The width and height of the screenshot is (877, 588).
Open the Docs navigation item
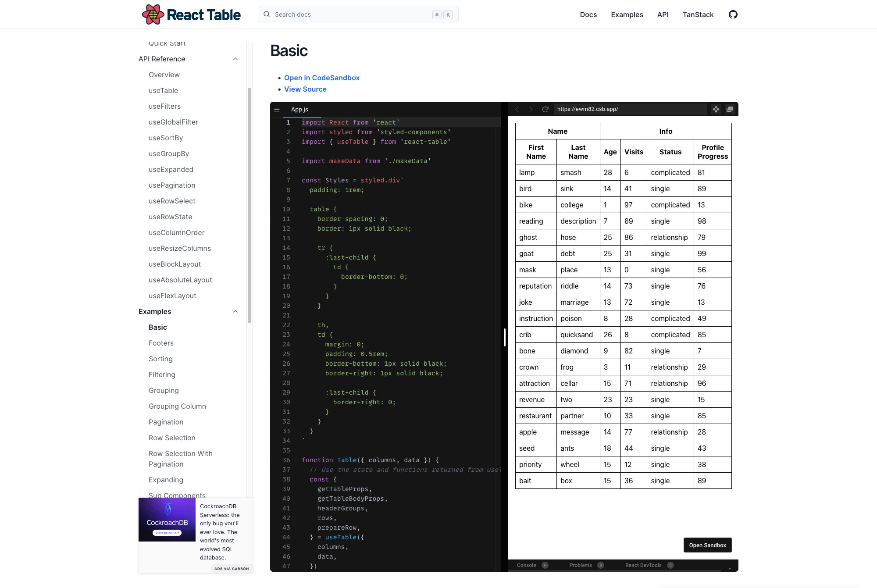click(x=588, y=14)
